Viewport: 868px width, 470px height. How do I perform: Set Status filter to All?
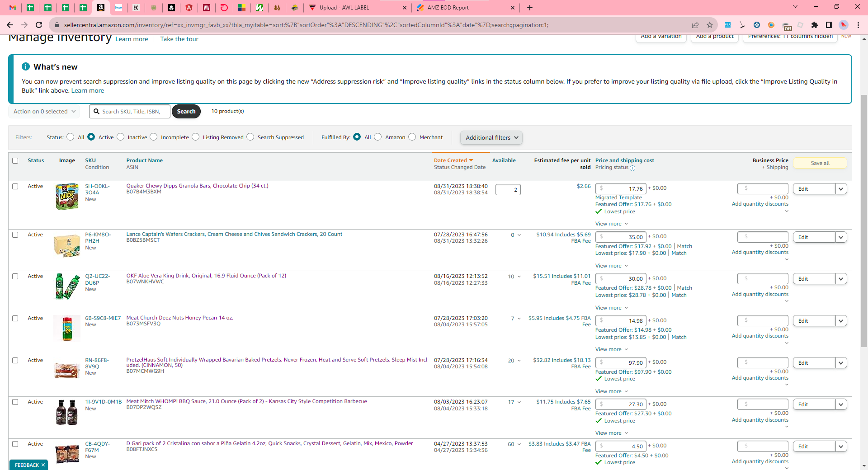71,137
